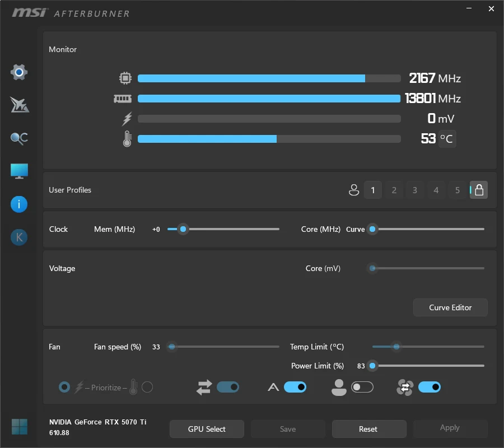The width and height of the screenshot is (504, 448).
Task: Minimize the Afterburner window
Action: pyautogui.click(x=469, y=8)
